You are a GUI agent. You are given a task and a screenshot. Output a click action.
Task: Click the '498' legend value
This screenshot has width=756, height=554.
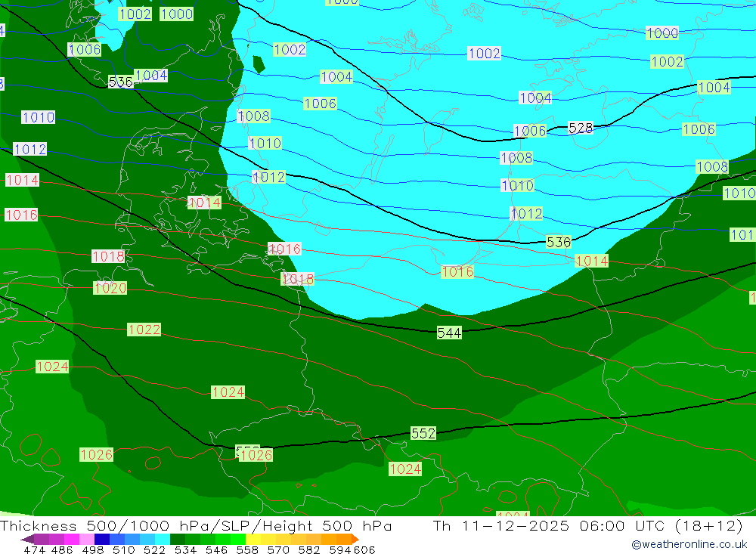click(93, 549)
